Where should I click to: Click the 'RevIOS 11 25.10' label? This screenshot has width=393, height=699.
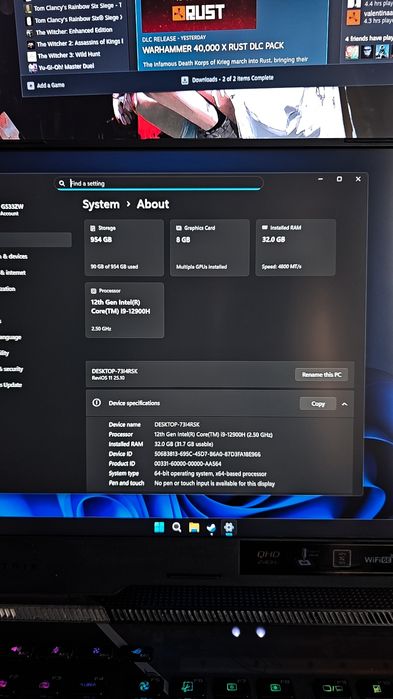(x=108, y=378)
